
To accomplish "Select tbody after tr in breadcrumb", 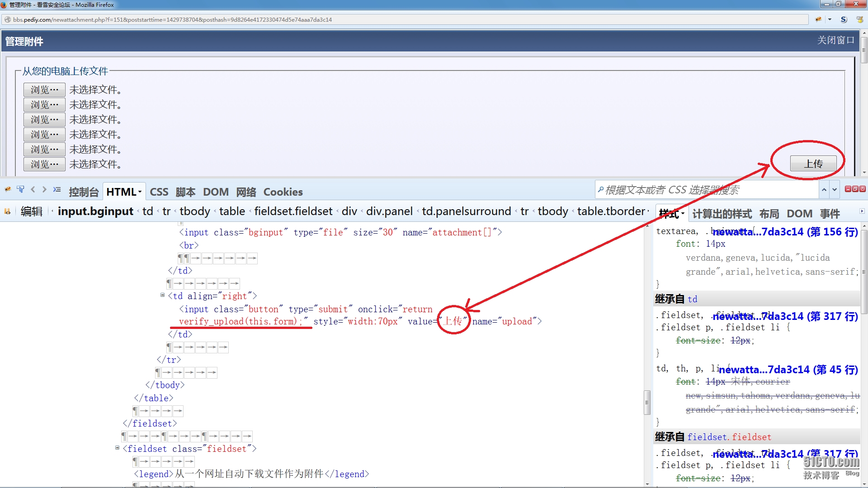I will [x=195, y=211].
